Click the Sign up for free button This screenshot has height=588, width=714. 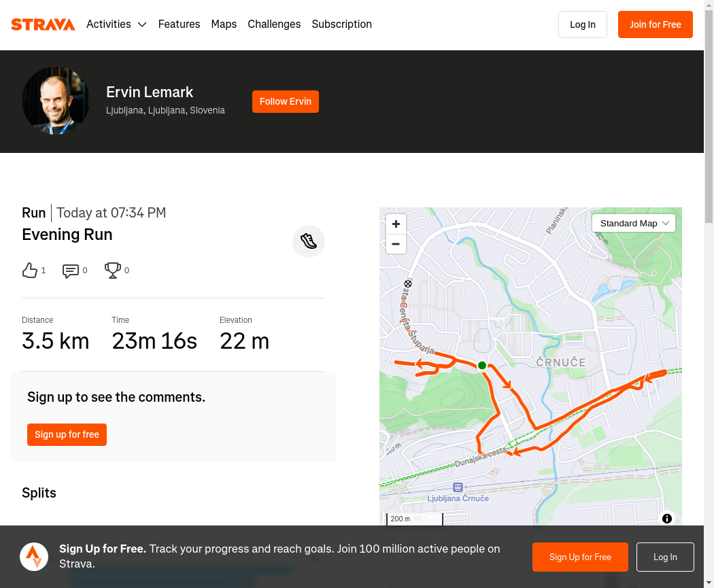[x=67, y=434]
